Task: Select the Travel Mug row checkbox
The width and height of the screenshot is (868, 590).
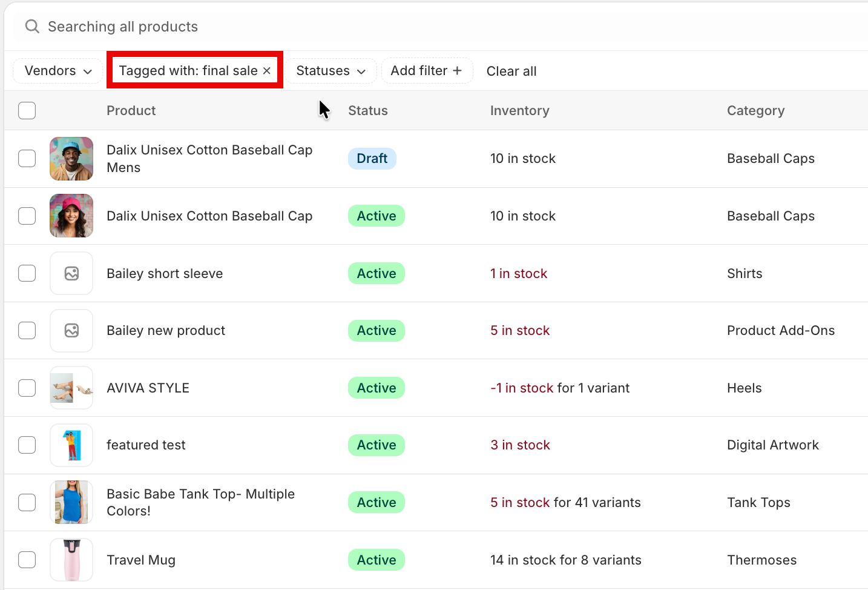Action: tap(27, 560)
